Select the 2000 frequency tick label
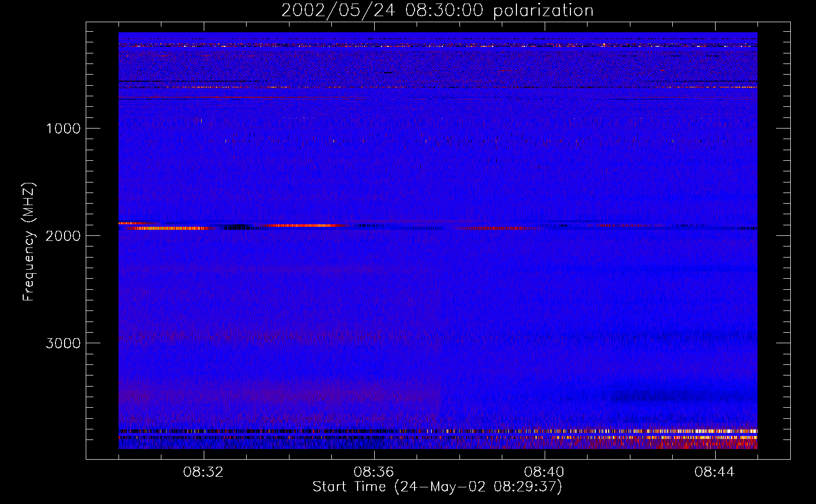This screenshot has height=504, width=816. pyautogui.click(x=63, y=236)
